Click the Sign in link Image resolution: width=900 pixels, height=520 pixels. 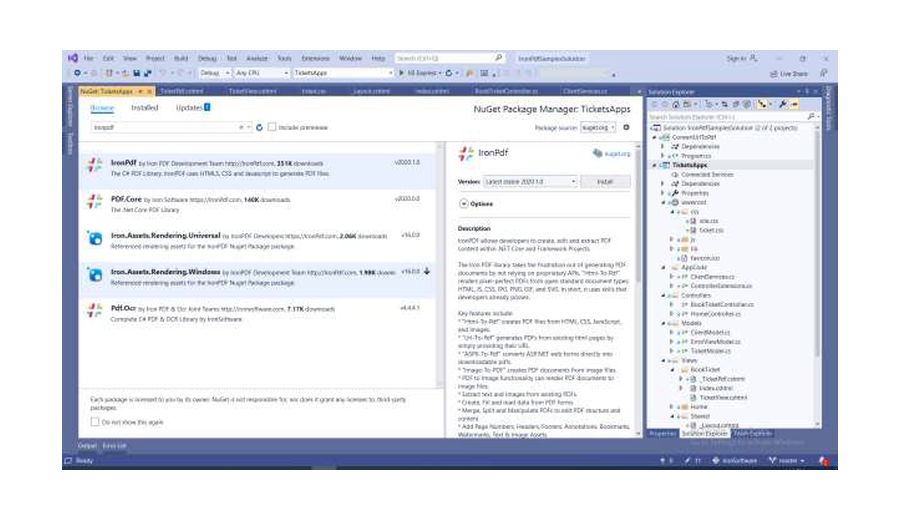coord(736,58)
